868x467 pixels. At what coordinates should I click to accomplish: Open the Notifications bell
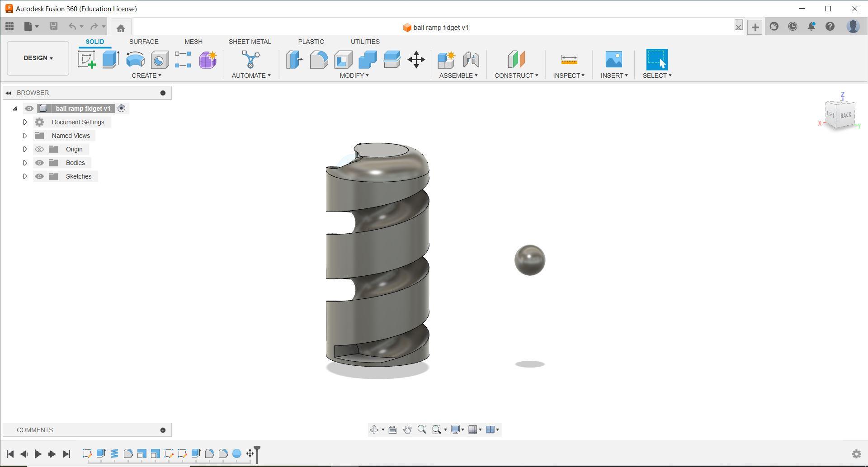pyautogui.click(x=811, y=27)
